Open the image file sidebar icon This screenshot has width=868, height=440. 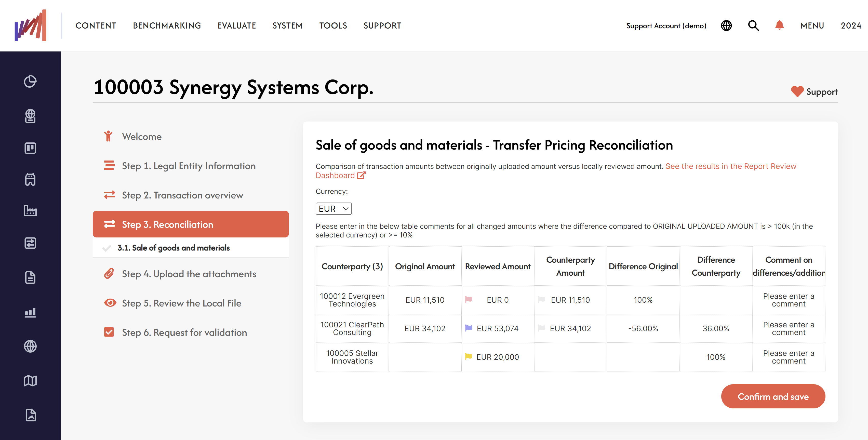pos(31,415)
